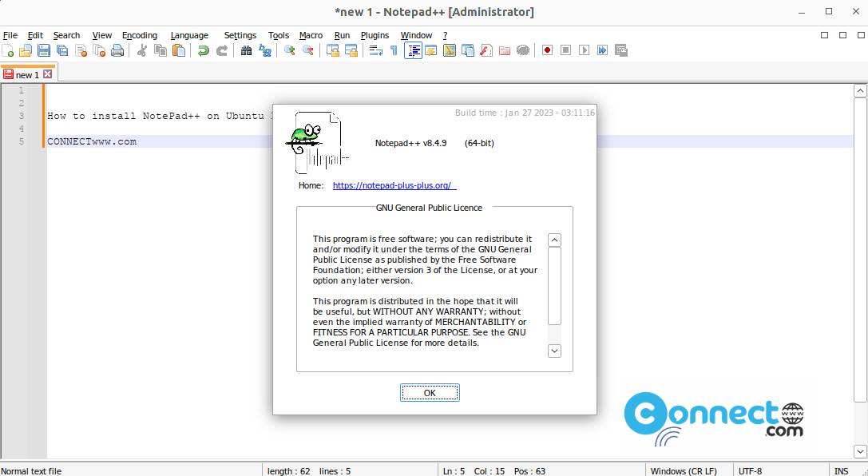Open the File menu
The height and width of the screenshot is (476, 868).
10,35
